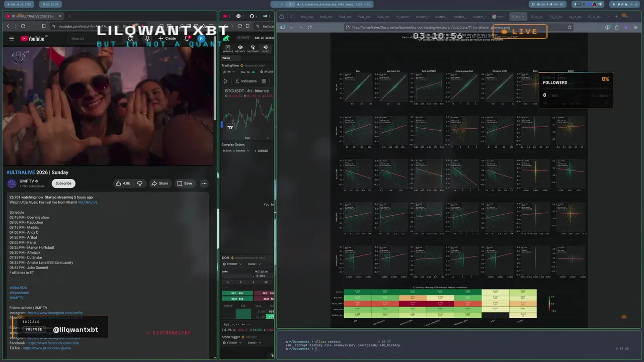Click the terminal prompt in Documents
The image size is (644, 362).
pos(315,348)
